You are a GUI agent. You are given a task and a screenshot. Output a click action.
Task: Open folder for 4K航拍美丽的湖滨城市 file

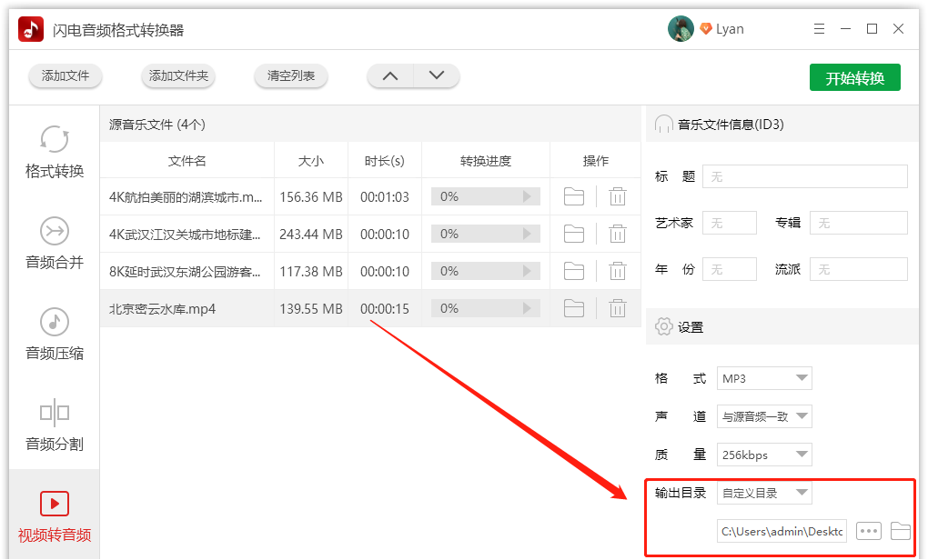coord(573,196)
